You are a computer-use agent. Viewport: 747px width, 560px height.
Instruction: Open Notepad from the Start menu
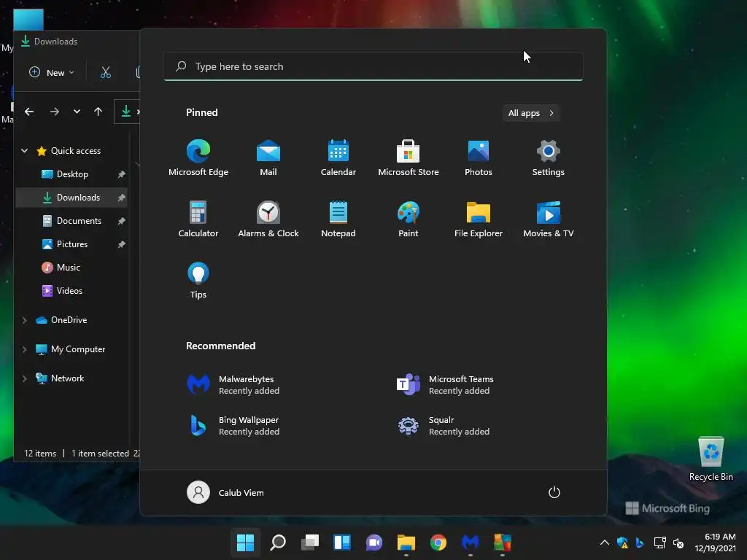click(x=338, y=219)
